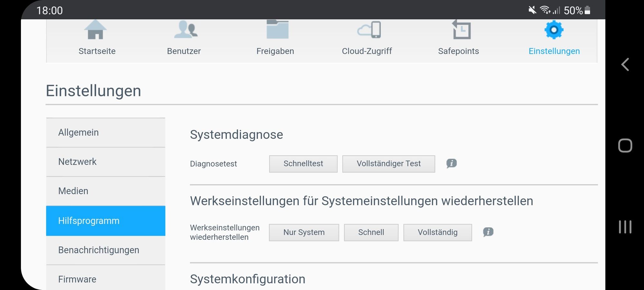Switch to the Allgemein settings tab
The height and width of the screenshot is (290, 644).
(106, 132)
